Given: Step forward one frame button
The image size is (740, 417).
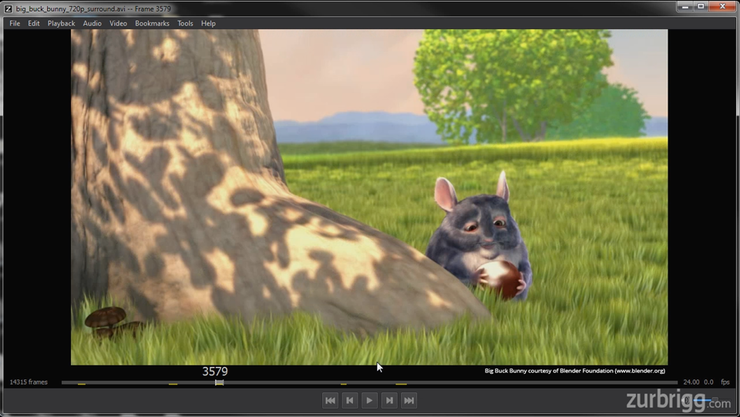Looking at the screenshot, I should tap(389, 400).
